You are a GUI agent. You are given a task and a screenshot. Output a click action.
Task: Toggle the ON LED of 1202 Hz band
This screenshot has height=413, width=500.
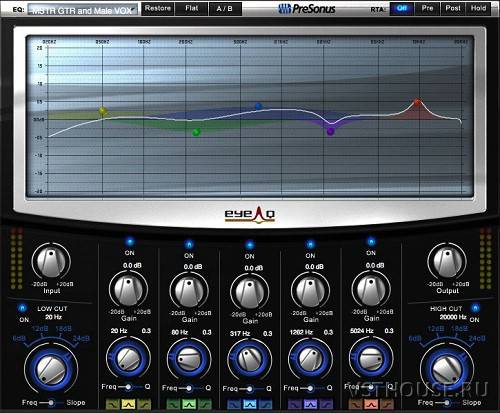[310, 244]
